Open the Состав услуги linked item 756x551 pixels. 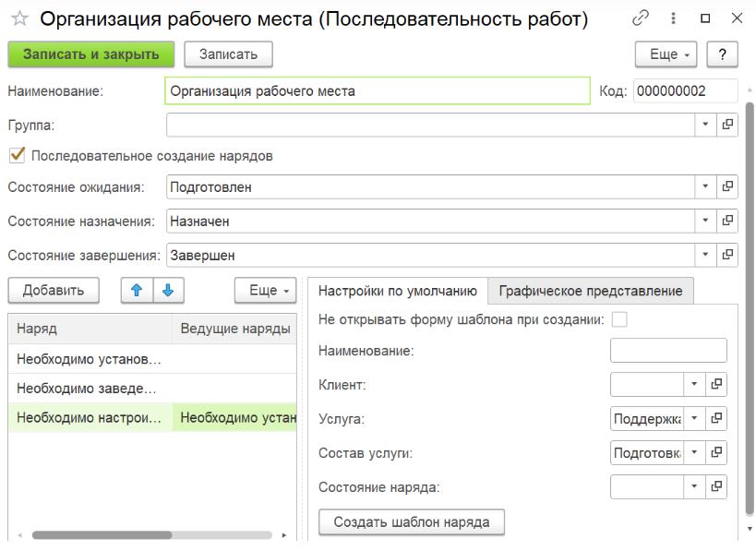coord(716,452)
